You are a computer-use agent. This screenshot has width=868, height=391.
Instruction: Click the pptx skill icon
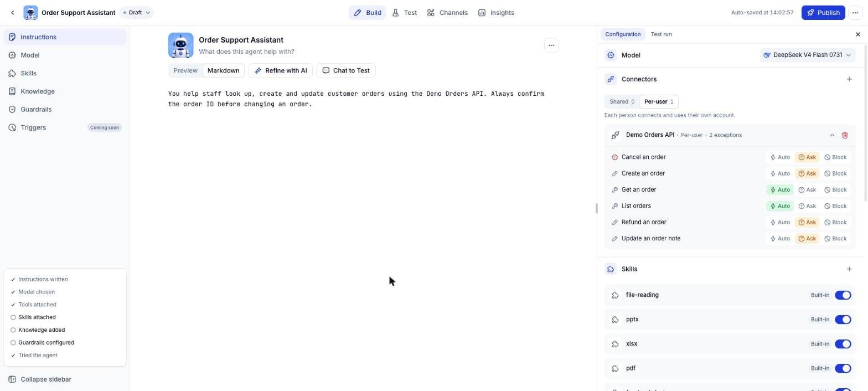pyautogui.click(x=615, y=320)
